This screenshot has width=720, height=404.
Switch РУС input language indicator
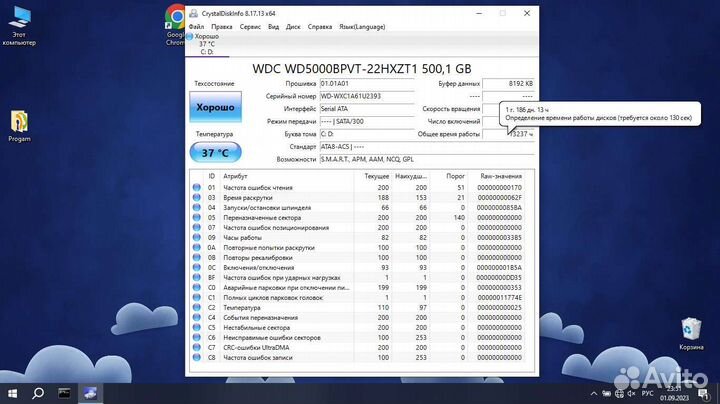(x=647, y=393)
